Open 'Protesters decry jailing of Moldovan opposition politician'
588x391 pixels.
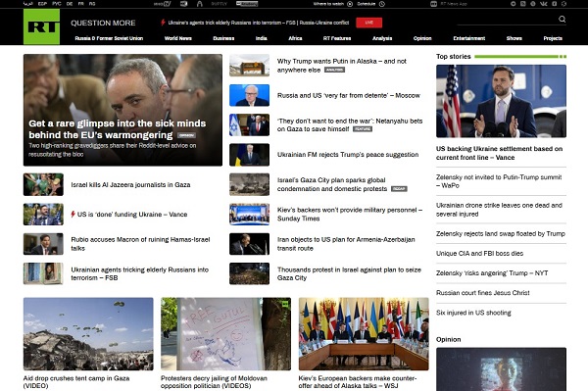(x=214, y=381)
